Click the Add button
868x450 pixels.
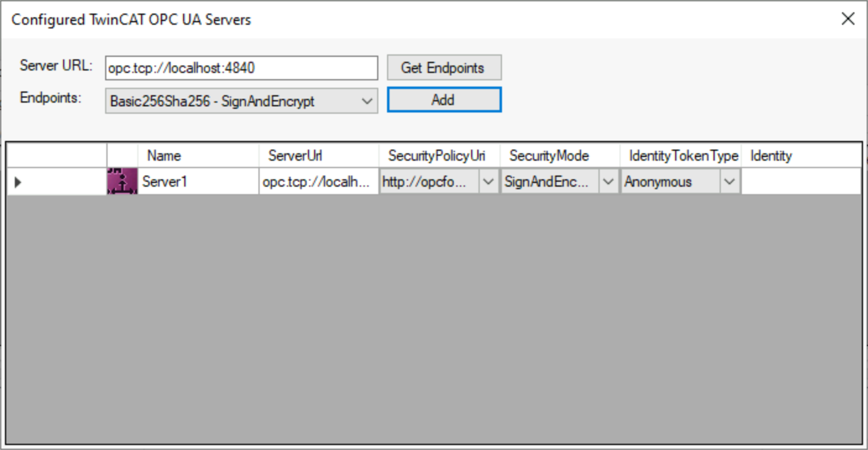[444, 100]
